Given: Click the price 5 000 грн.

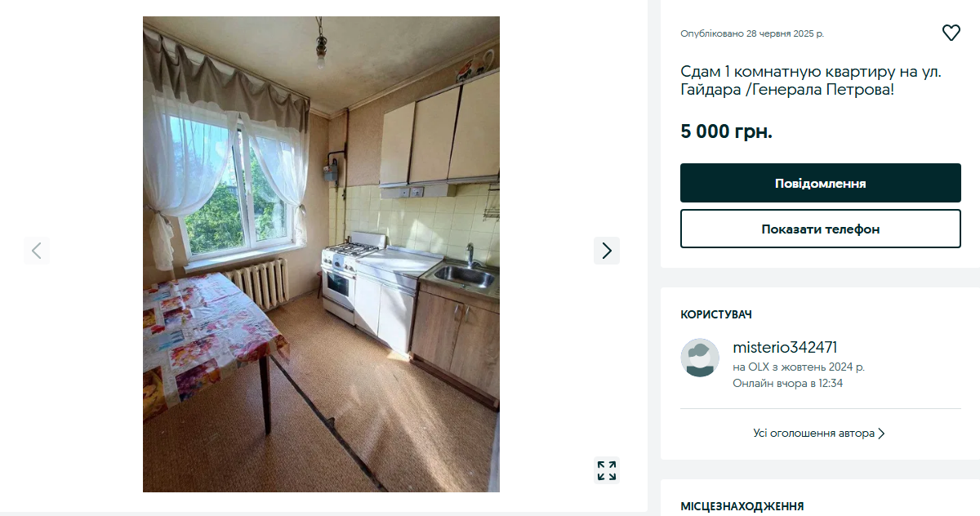Looking at the screenshot, I should [726, 131].
